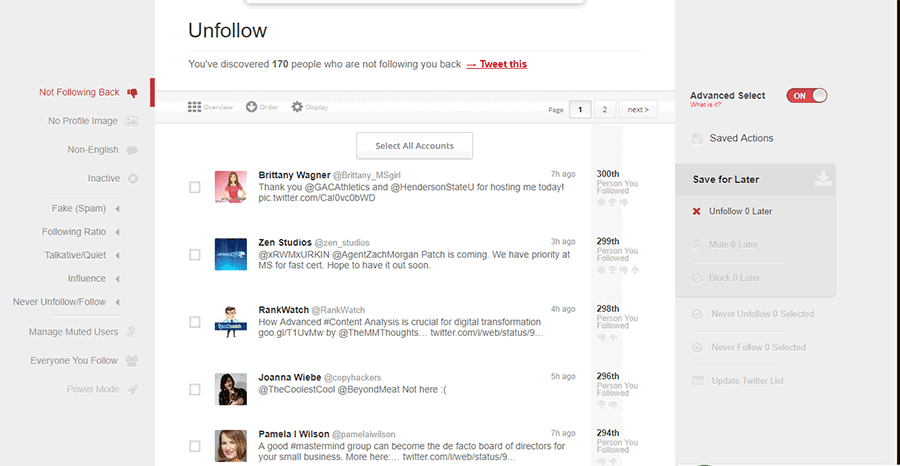The width and height of the screenshot is (900, 466).
Task: Click the @RankWatch handle
Action: pos(338,310)
